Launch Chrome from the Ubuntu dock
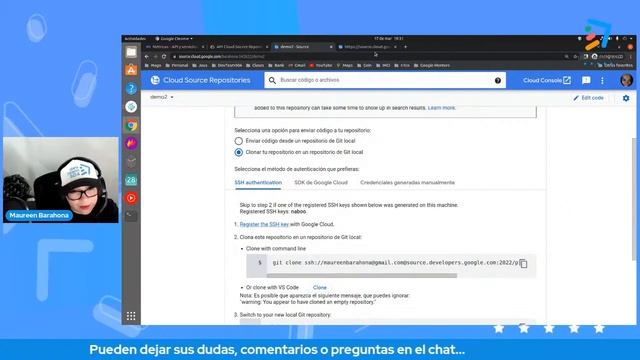The width and height of the screenshot is (640, 360). click(x=131, y=125)
